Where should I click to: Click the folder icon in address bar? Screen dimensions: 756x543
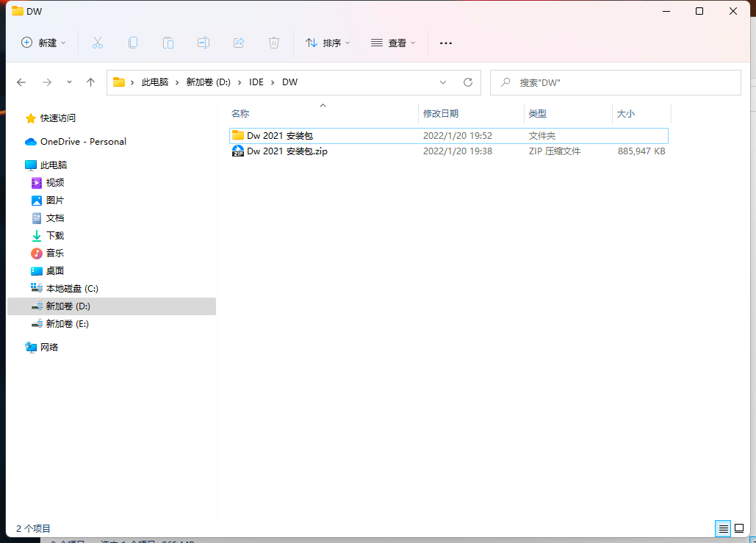pos(119,82)
